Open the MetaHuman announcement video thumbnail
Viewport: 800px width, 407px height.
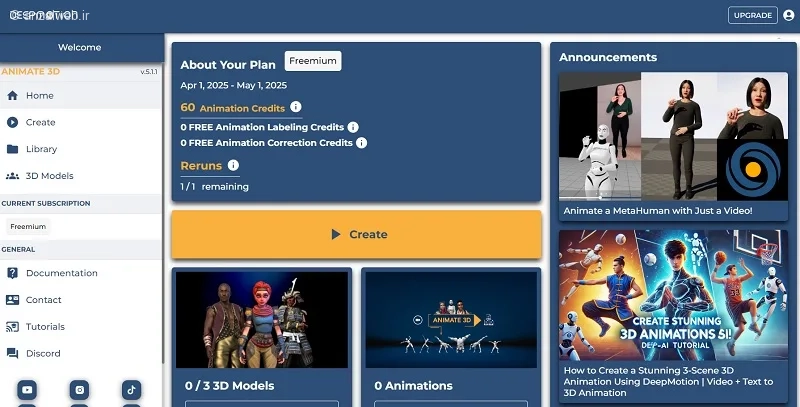point(673,136)
